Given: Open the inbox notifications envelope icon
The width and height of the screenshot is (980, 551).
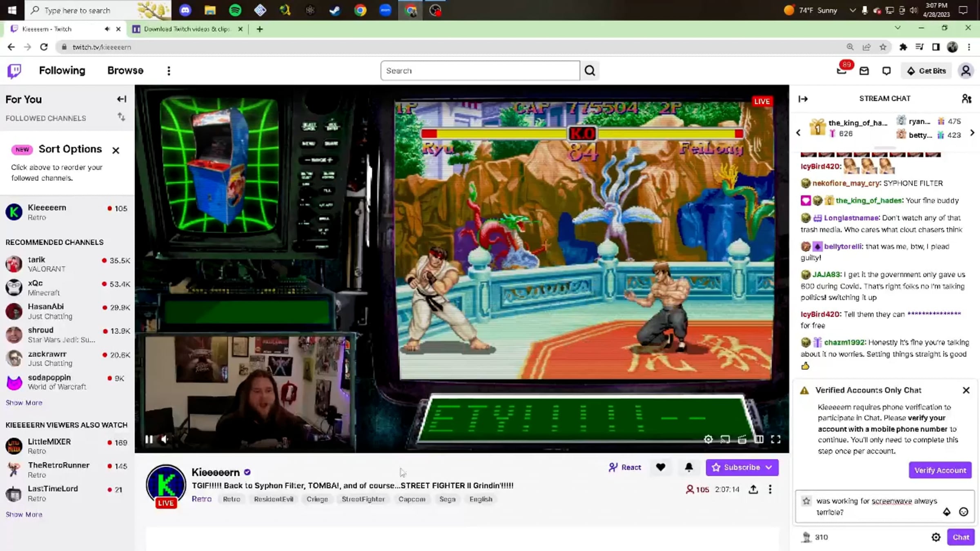Looking at the screenshot, I should 864,71.
